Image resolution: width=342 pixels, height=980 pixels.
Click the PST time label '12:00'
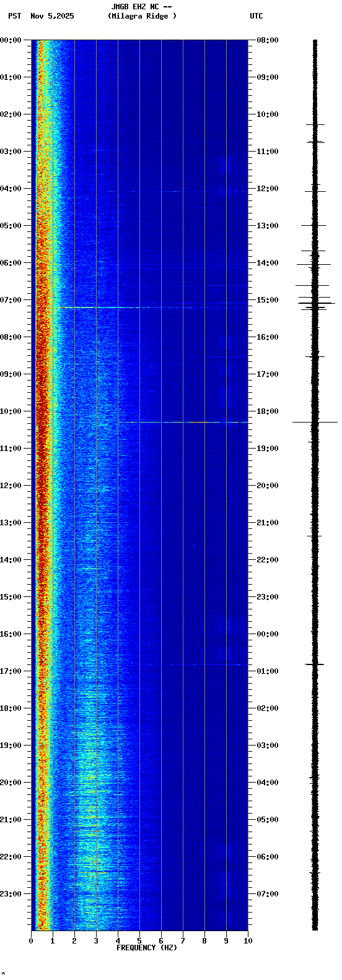(11, 486)
